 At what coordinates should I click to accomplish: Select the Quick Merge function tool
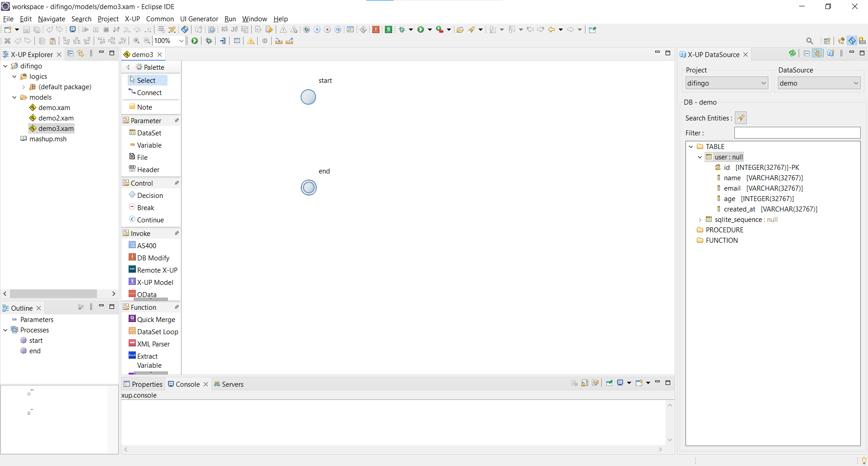tap(156, 319)
